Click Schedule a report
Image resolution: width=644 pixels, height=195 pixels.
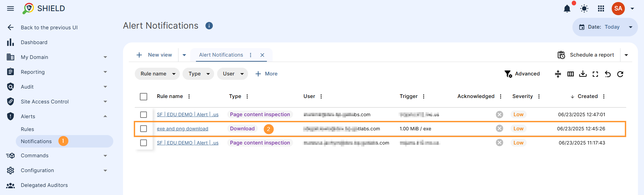(x=586, y=55)
